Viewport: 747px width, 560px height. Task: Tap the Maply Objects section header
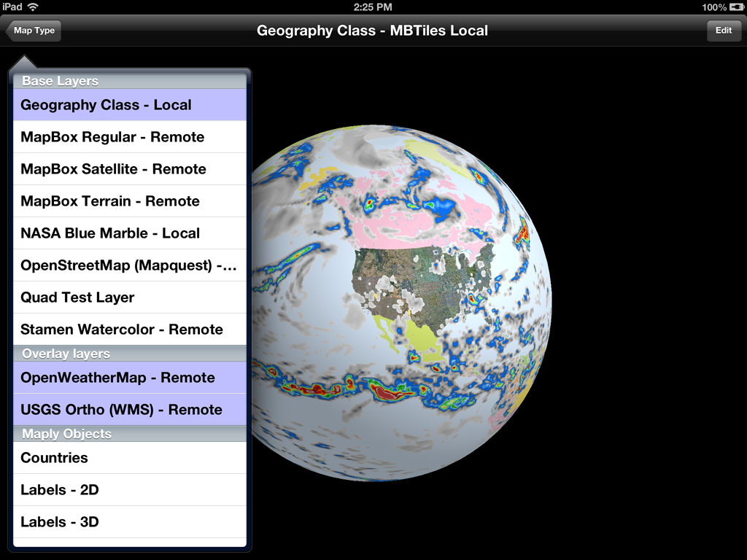click(130, 434)
